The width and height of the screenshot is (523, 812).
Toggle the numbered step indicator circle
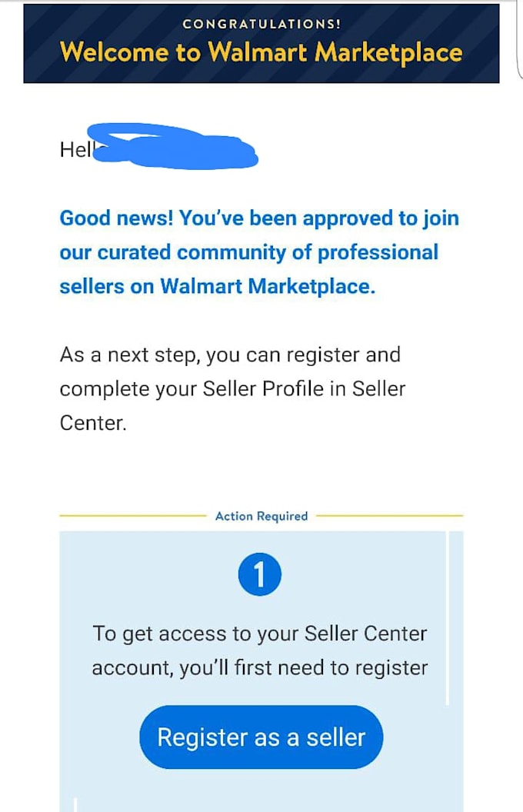(261, 574)
